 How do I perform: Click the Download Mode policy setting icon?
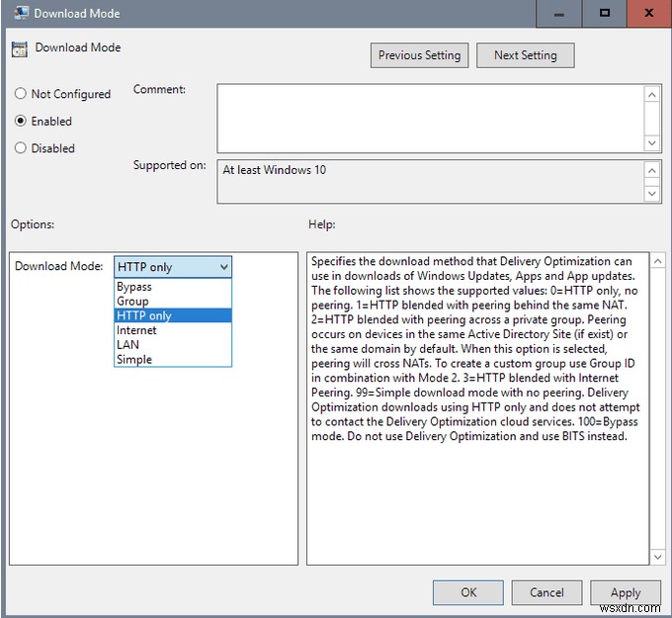click(20, 49)
